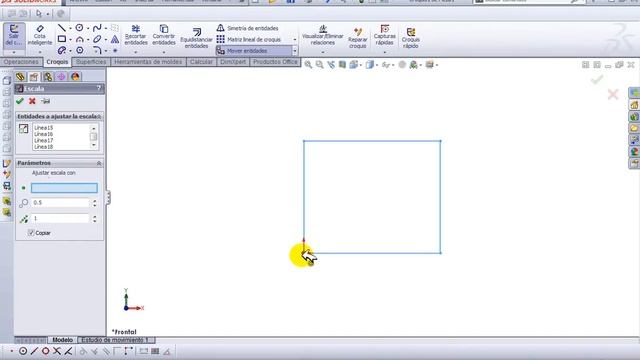Open the View Settings icon
This screenshot has height=360, width=640.
tap(429, 64)
